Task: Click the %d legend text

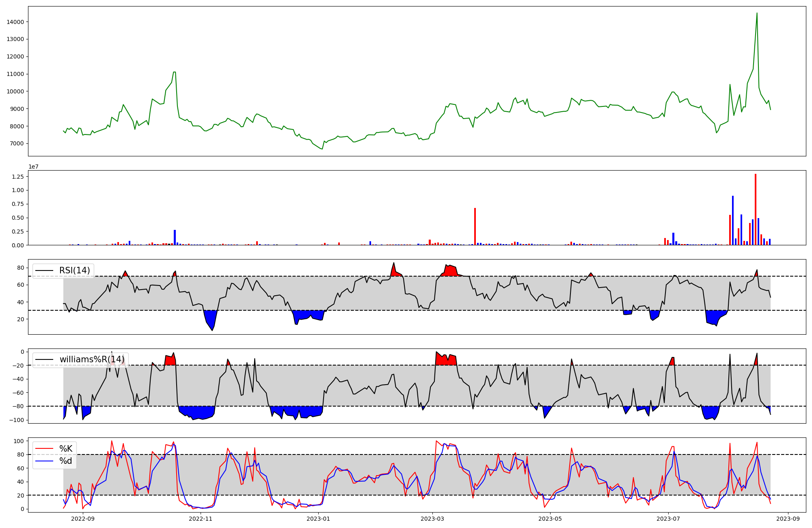Action: [x=66, y=461]
